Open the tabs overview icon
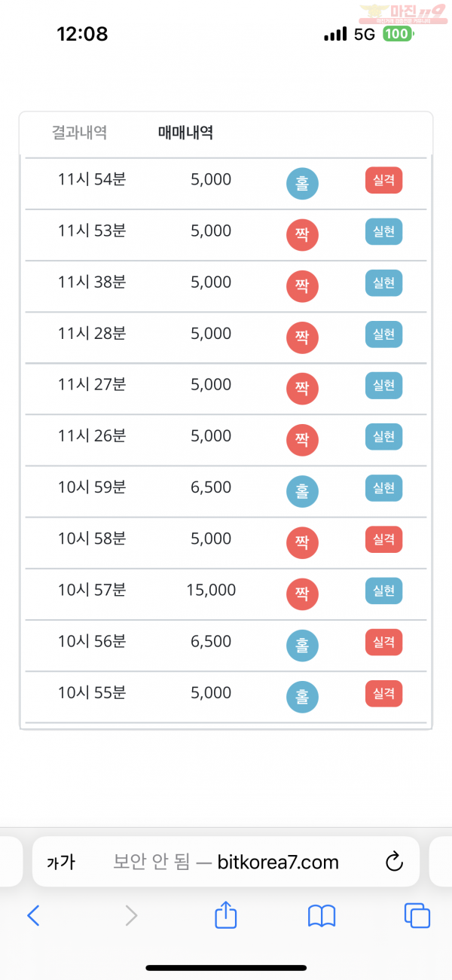Screen dimensions: 452x980 417,915
